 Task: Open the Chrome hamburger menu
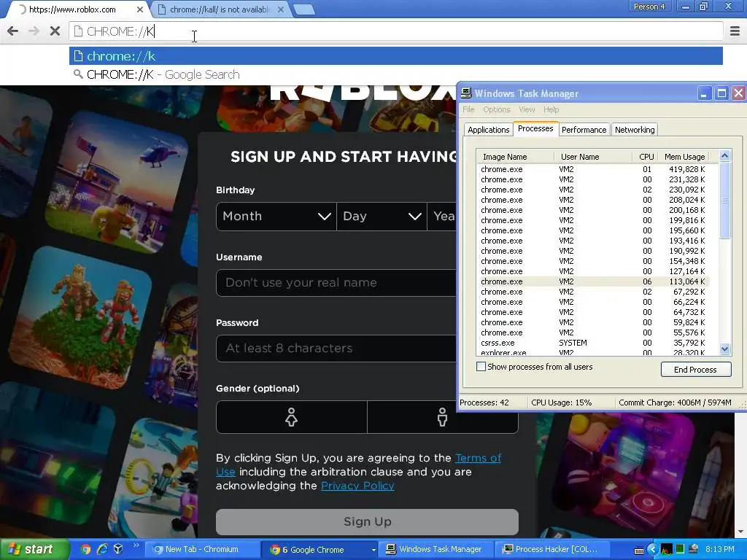(735, 31)
